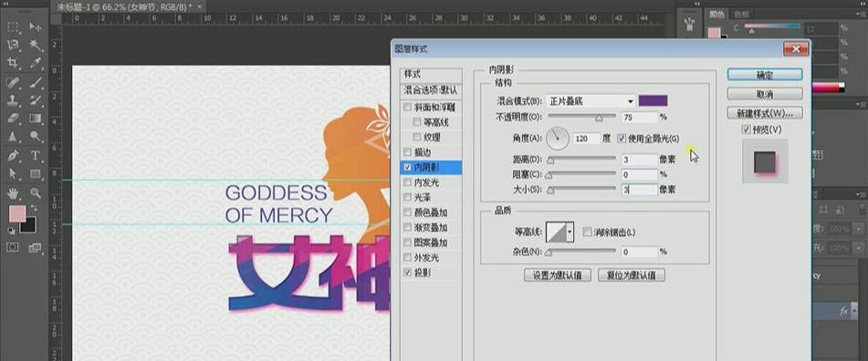Select the Sharpen/Blur tool
Screen dimensions: 868x361
coord(14,136)
